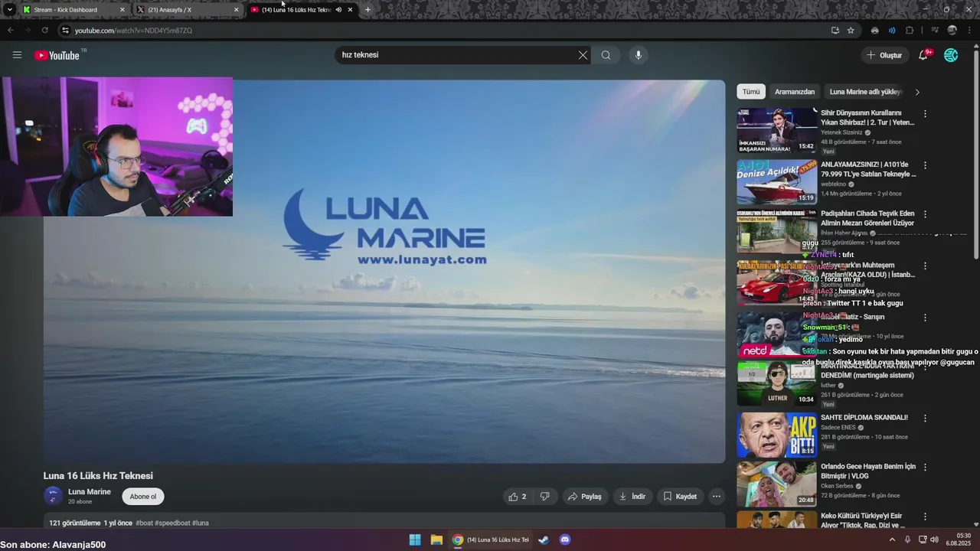The height and width of the screenshot is (551, 980).
Task: Open the Oluştur create menu
Action: point(884,55)
